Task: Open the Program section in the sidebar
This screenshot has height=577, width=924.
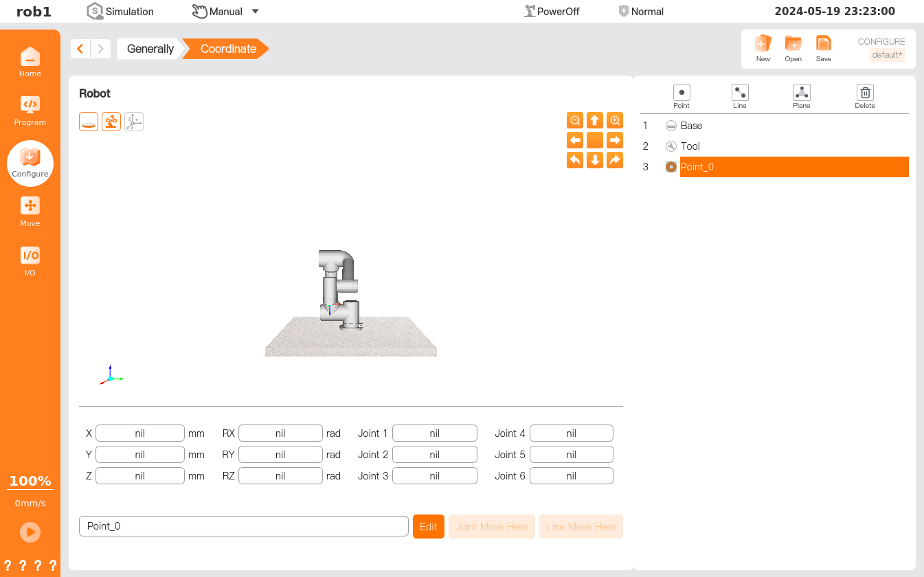Action: pyautogui.click(x=30, y=111)
